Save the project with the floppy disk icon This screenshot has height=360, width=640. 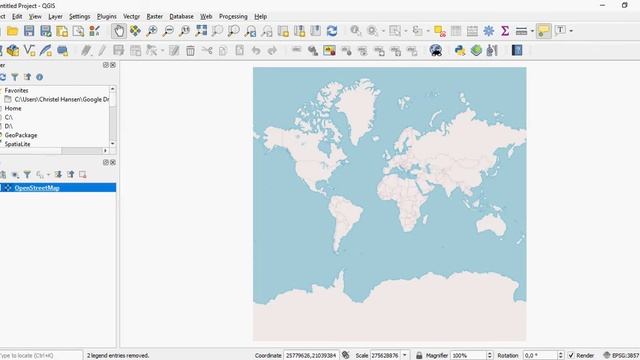29,31
